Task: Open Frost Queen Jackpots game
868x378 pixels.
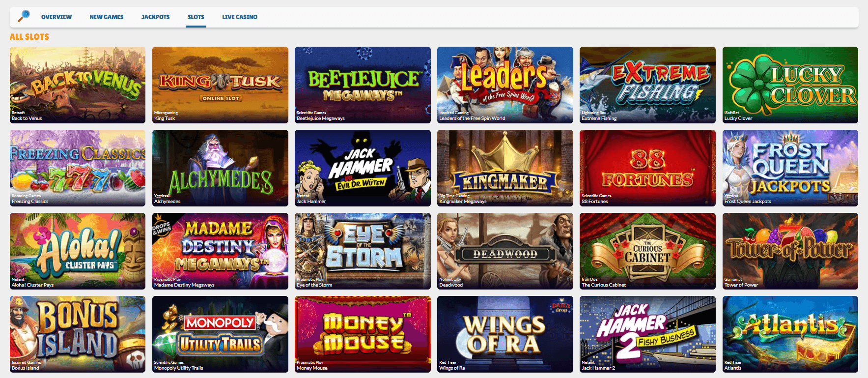Action: tap(790, 168)
